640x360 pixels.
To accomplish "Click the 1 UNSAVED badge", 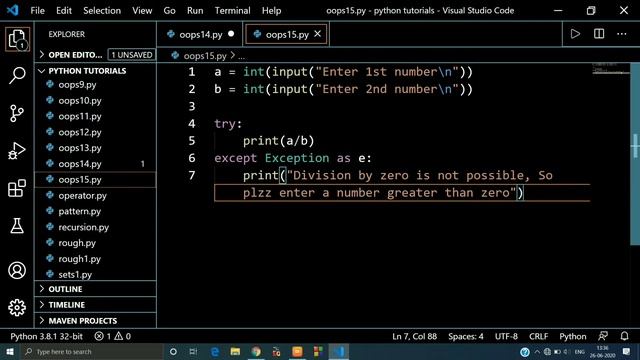I will pyautogui.click(x=132, y=55).
